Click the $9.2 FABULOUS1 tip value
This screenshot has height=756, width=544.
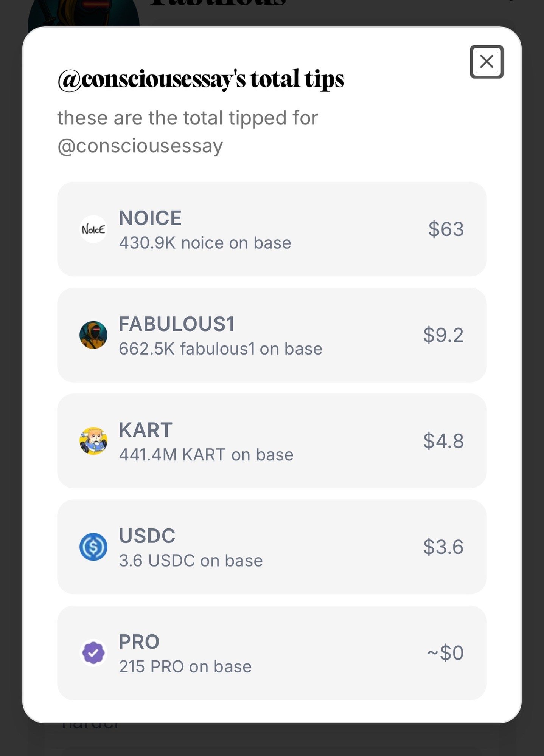click(x=443, y=335)
